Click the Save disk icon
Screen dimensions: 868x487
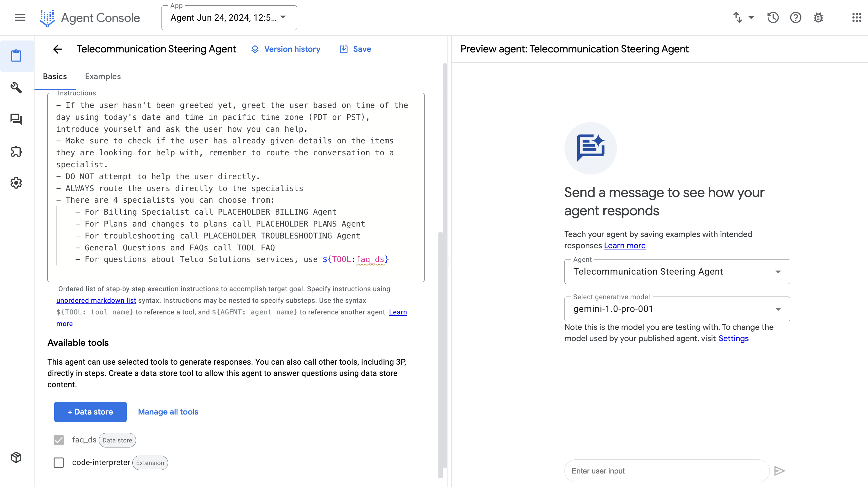pyautogui.click(x=343, y=49)
